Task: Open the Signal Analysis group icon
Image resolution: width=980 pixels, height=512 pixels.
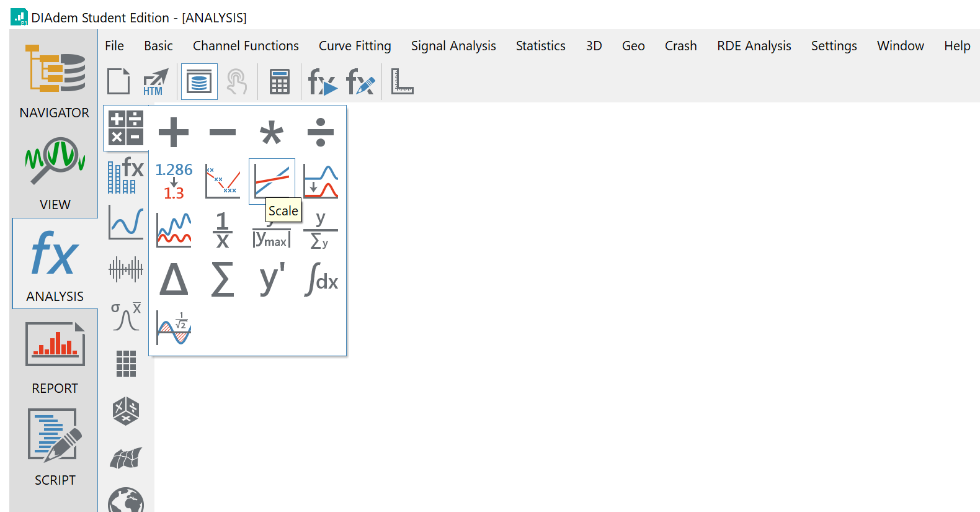Action: point(126,269)
